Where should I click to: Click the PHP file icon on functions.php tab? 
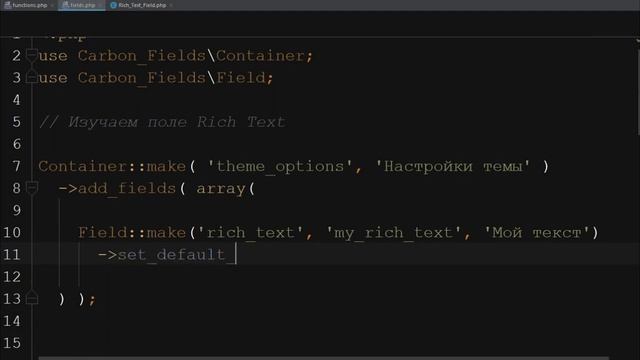pos(7,5)
